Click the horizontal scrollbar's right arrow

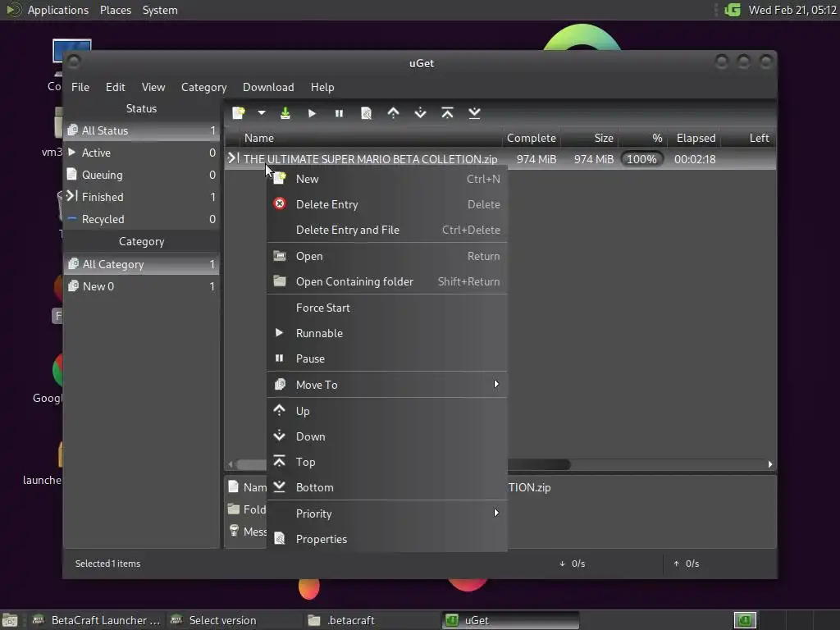[769, 464]
